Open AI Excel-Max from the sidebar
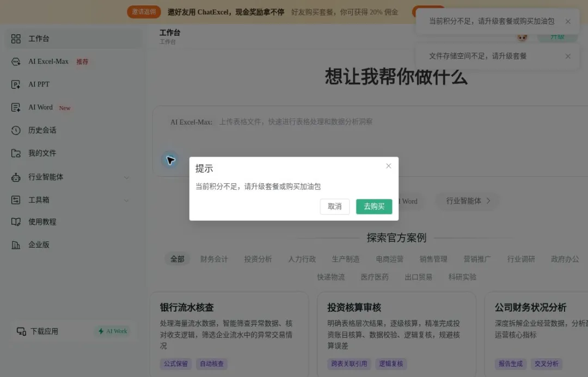Image resolution: width=588 pixels, height=377 pixels. coord(48,61)
